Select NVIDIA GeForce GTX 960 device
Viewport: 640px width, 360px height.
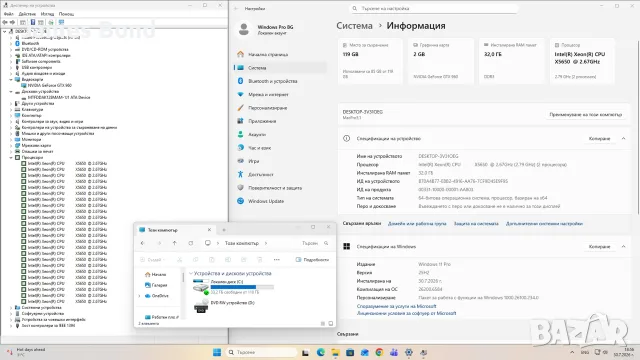(x=49, y=86)
